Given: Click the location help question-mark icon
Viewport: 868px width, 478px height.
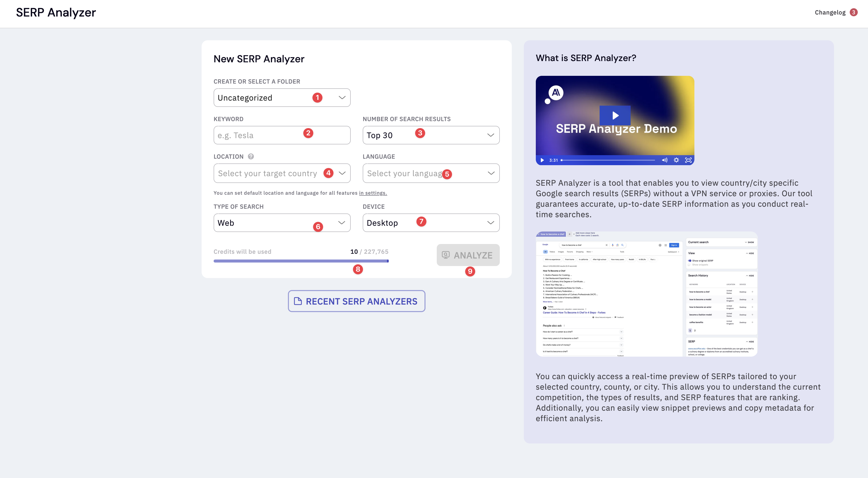Looking at the screenshot, I should pyautogui.click(x=251, y=156).
